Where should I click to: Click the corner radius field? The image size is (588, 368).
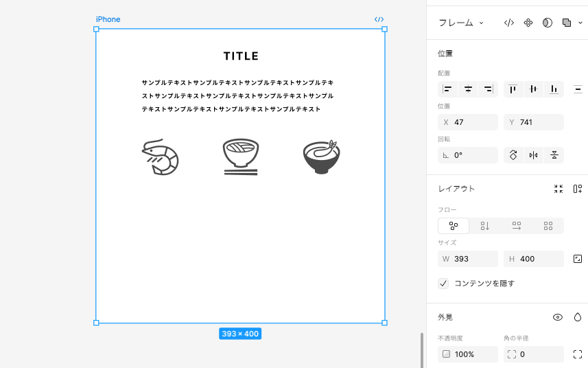pyautogui.click(x=534, y=354)
